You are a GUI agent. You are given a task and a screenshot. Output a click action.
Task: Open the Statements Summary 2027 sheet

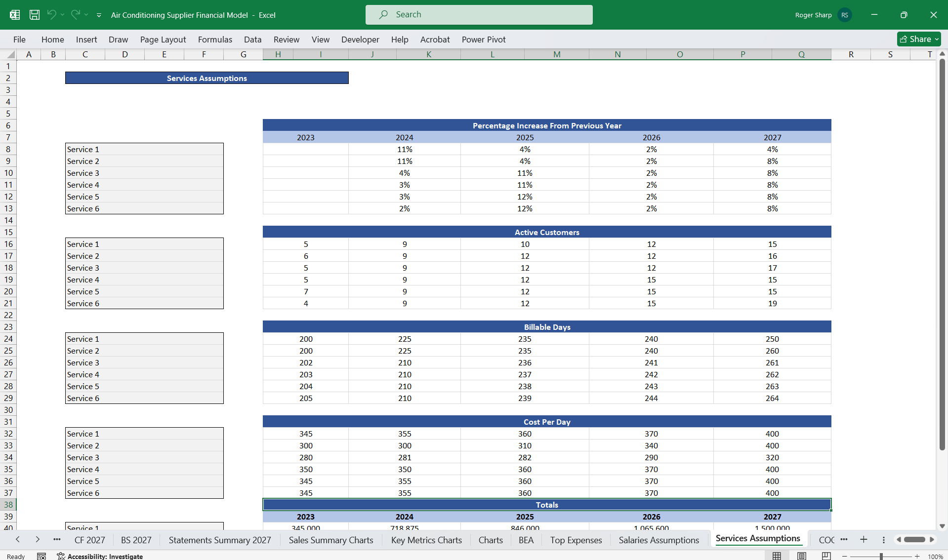(220, 540)
